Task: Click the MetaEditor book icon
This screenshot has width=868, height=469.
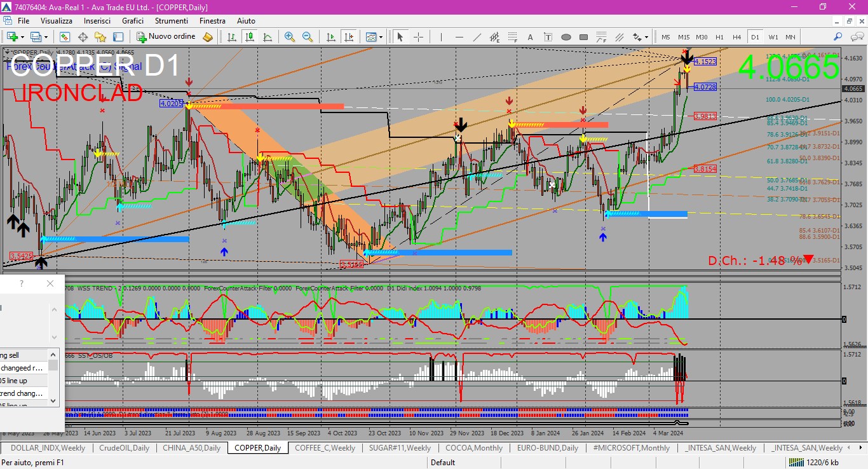Action: (208, 37)
